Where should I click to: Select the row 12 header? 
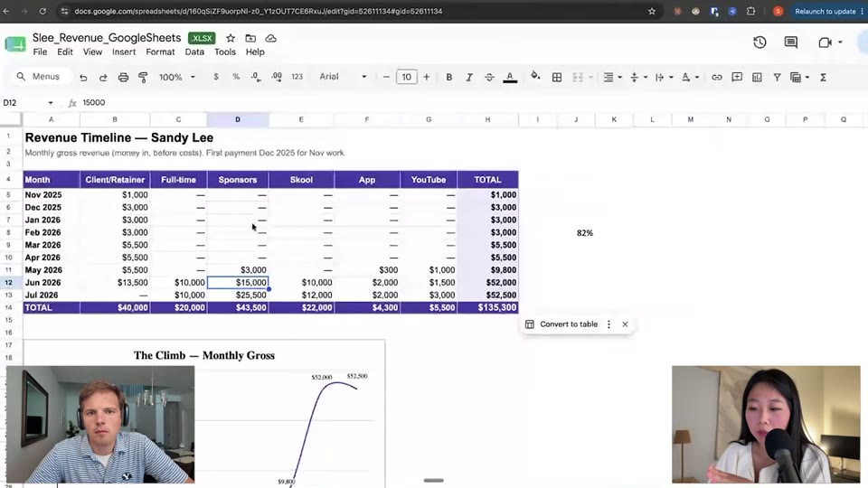[9, 282]
